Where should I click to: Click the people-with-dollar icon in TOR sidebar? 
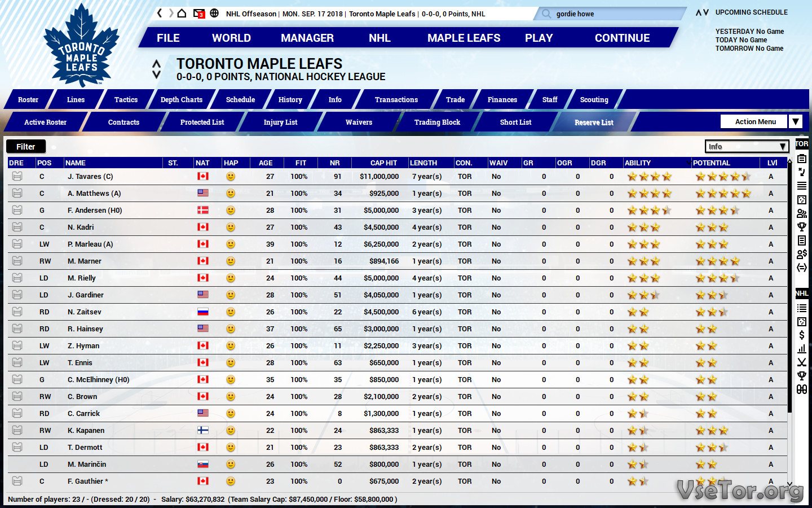801,254
